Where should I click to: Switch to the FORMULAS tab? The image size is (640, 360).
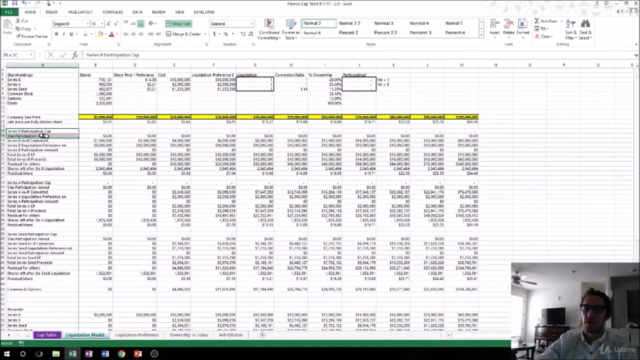(x=113, y=12)
